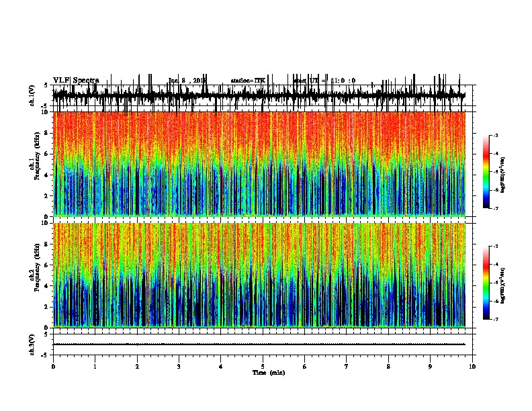Click the ch.1 voltage waveform trace

pos(259,95)
